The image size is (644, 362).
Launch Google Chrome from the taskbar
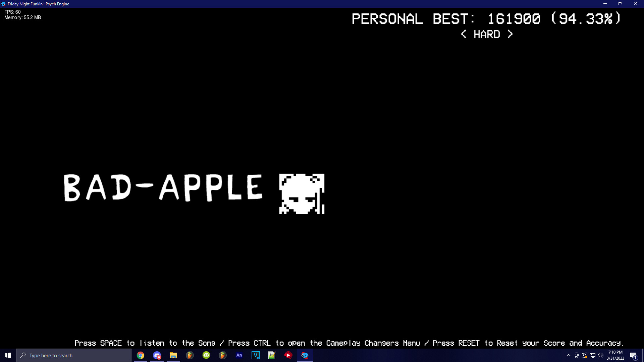(x=141, y=355)
